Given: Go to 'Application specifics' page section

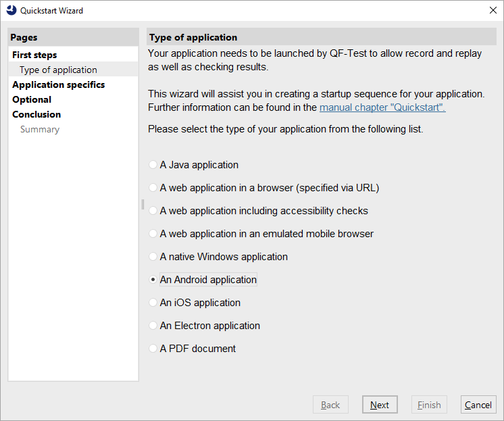Looking at the screenshot, I should click(x=58, y=84).
